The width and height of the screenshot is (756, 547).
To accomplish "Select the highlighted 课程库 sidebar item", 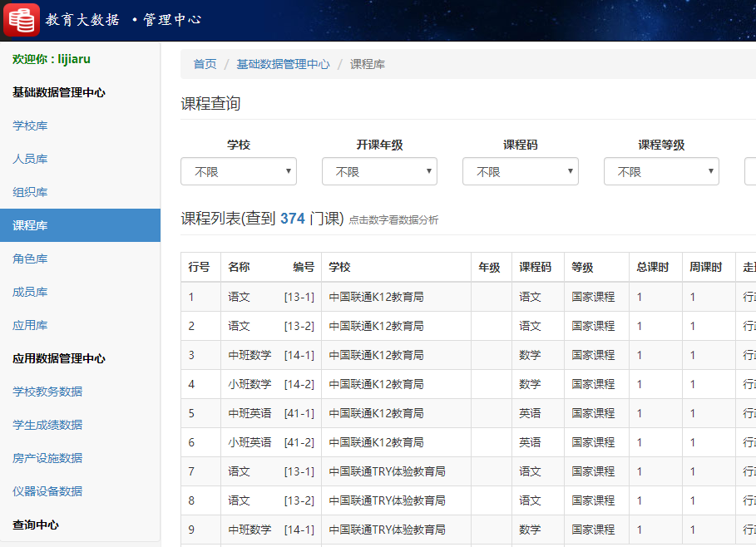I will (32, 225).
